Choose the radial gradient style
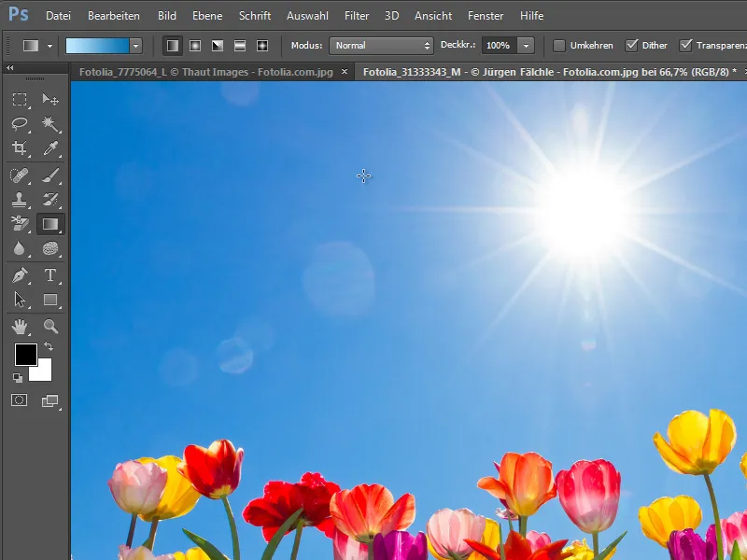Screen dimensions: 747x560 pos(195,46)
